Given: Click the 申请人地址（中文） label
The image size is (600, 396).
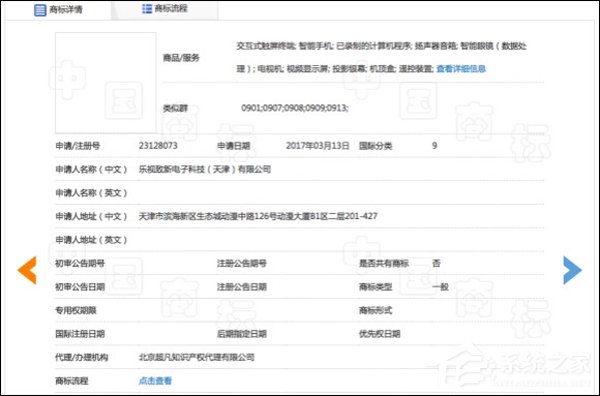Looking at the screenshot, I should click(91, 216).
